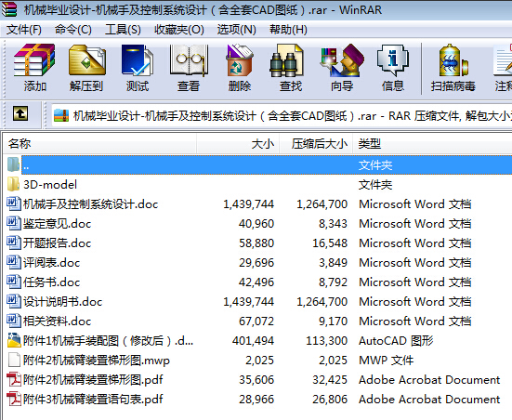Click PDF icon of 附件2机械臂装置梯形图.pdf
Image resolution: width=512 pixels, height=420 pixels.
(14, 379)
